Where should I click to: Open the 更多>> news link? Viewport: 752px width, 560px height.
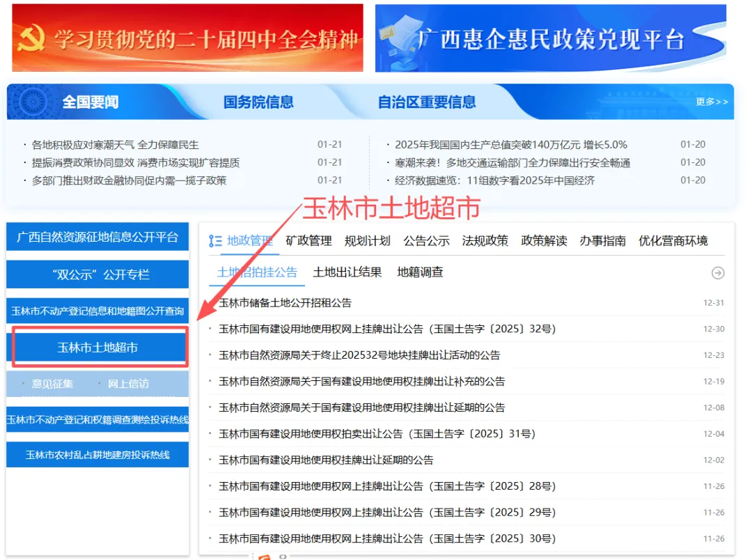click(x=712, y=102)
